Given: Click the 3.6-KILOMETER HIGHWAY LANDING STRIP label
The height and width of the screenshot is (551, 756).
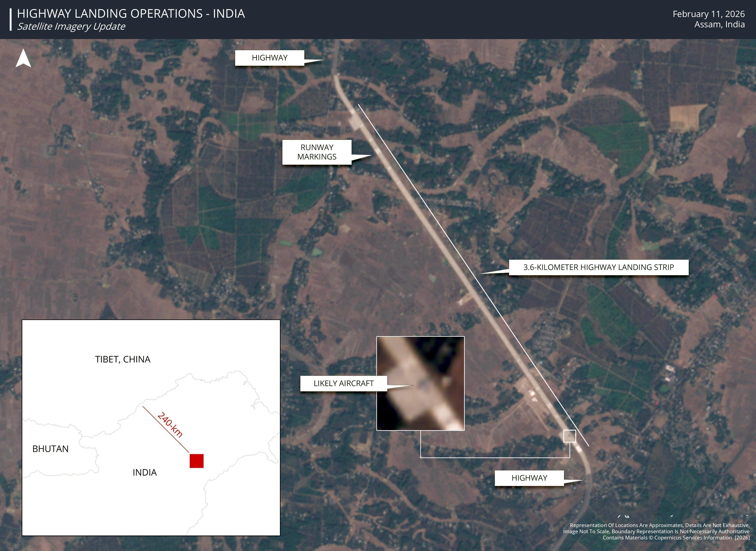Looking at the screenshot, I should click(598, 267).
